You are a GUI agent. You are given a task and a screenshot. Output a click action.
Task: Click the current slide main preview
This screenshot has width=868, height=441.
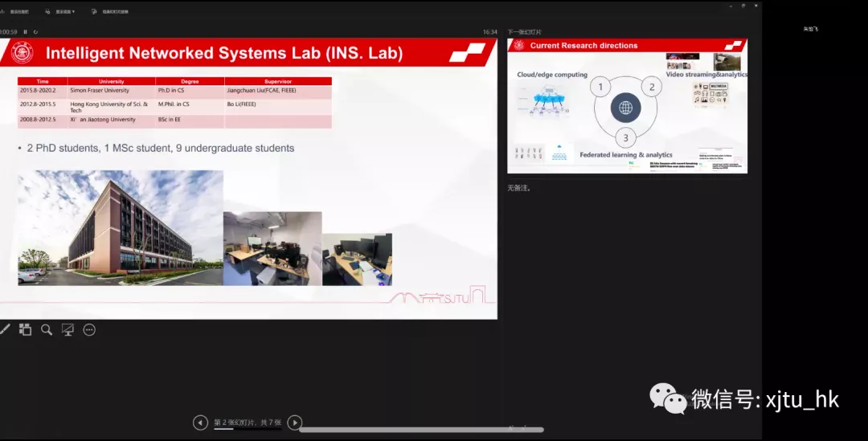click(248, 178)
